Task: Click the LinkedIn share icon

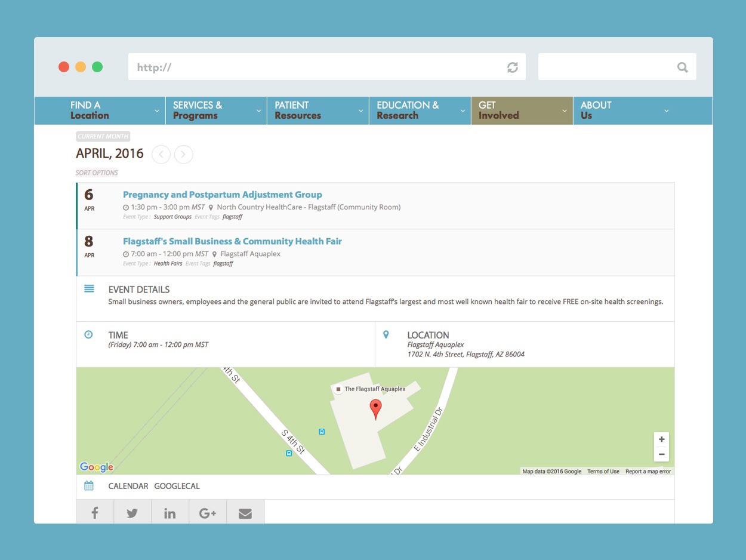Action: coord(170,513)
